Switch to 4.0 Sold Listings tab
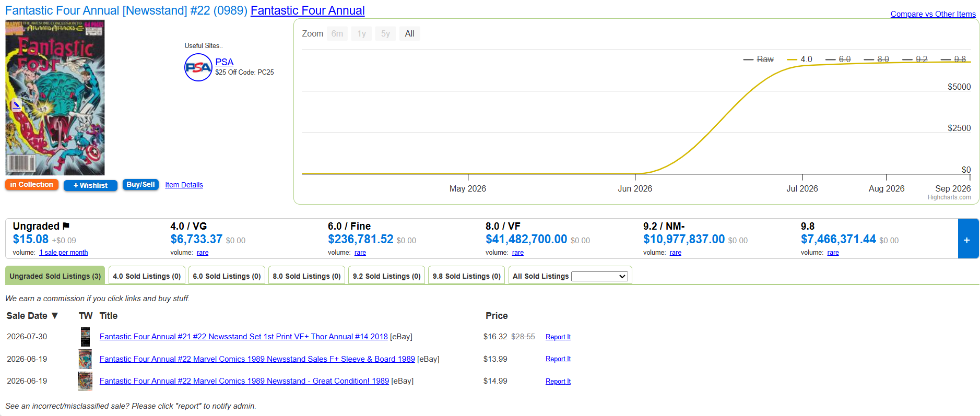Screen dimensions: 980x416 pos(147,276)
